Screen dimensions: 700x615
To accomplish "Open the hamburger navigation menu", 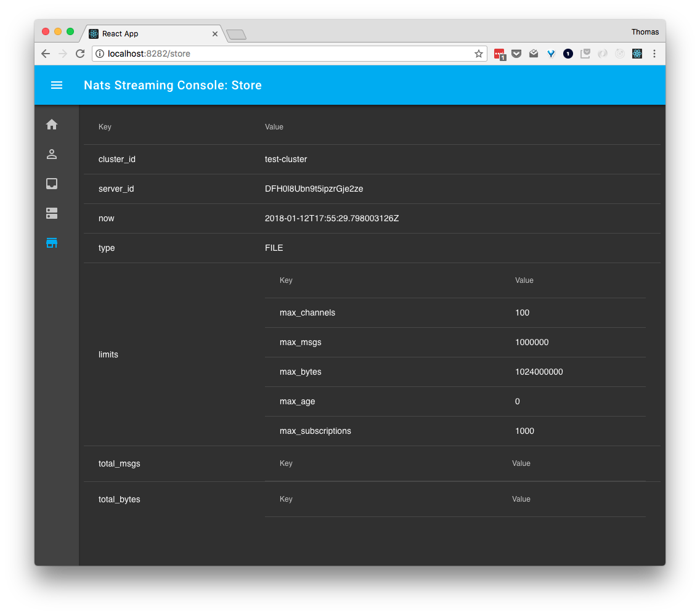I will click(x=57, y=85).
